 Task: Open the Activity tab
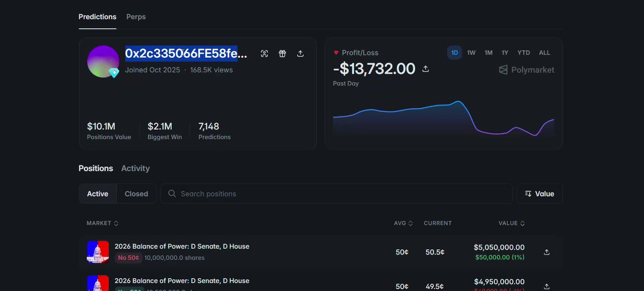(135, 168)
